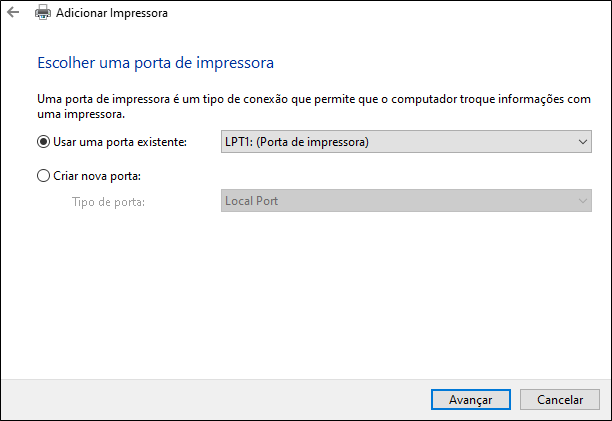Image resolution: width=612 pixels, height=421 pixels.
Task: Expand the LPT1 port dropdown arrow
Action: point(584,142)
